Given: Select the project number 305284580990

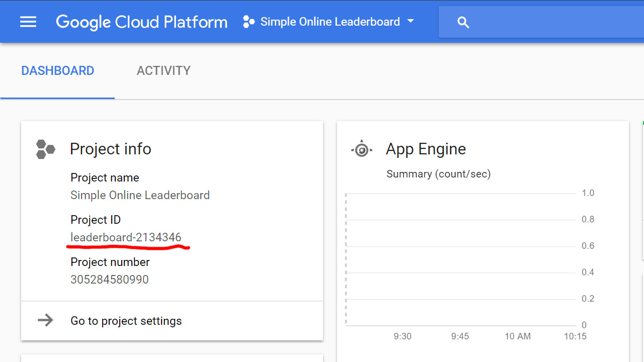Looking at the screenshot, I should (x=110, y=280).
